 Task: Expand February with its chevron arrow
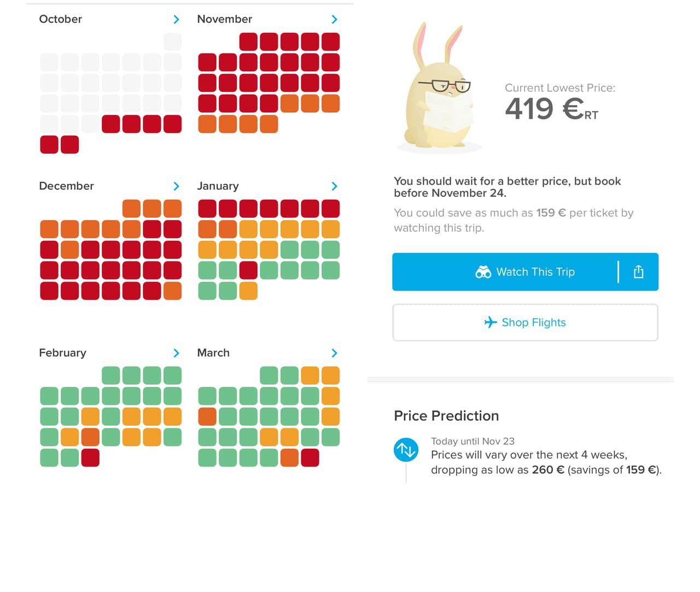point(176,353)
